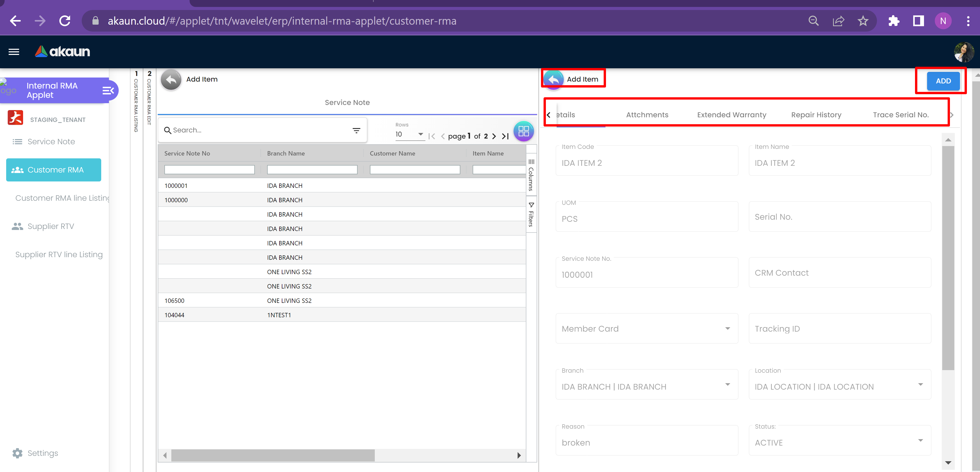Bookmark this page with star icon
Image resolution: width=980 pixels, height=472 pixels.
863,21
